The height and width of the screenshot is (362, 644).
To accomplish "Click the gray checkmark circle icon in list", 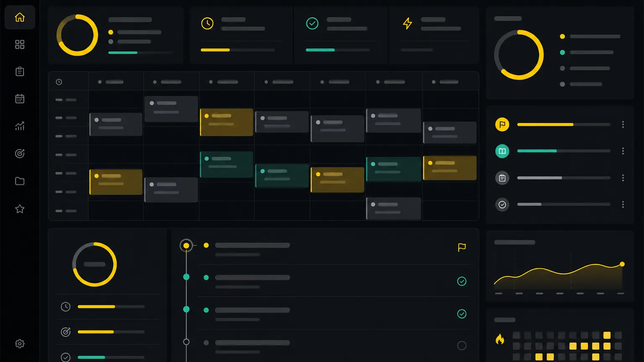I will point(502,205).
